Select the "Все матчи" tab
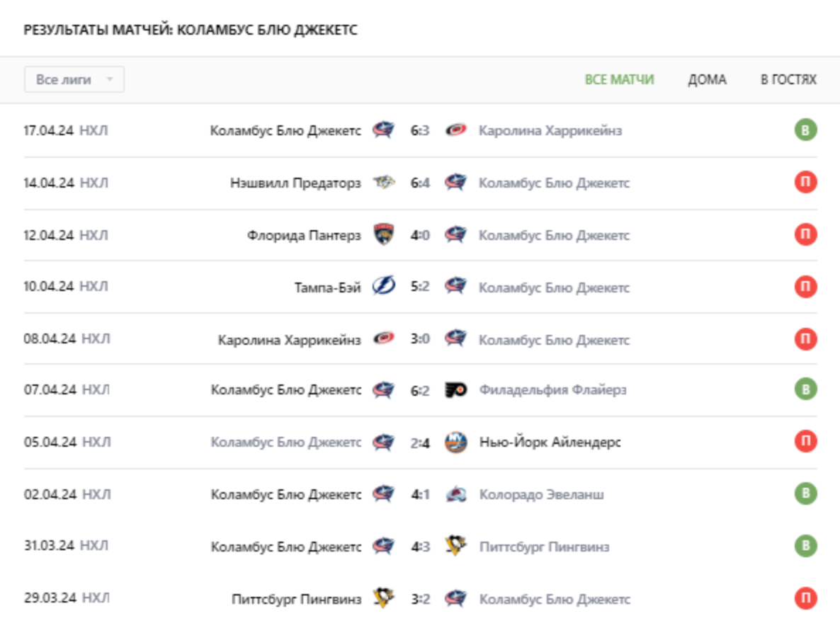 [619, 79]
